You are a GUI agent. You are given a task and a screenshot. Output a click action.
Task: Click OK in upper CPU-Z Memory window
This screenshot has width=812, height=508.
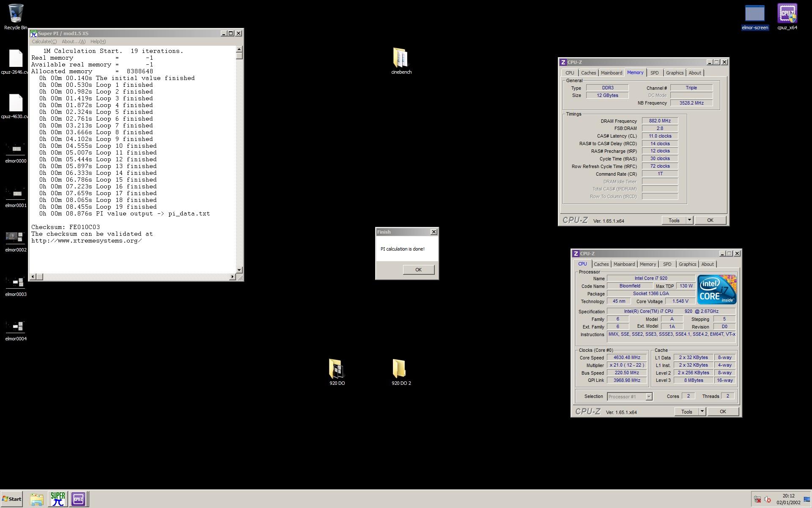[710, 221]
